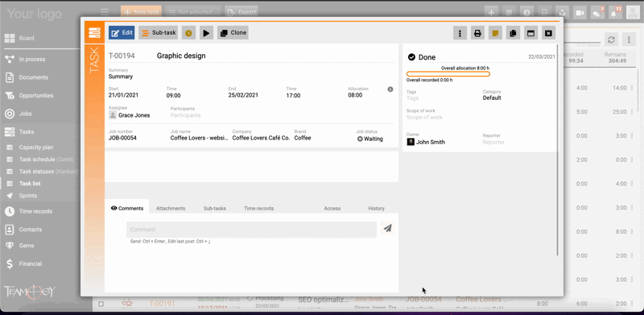Click the Export button in background

point(242,12)
